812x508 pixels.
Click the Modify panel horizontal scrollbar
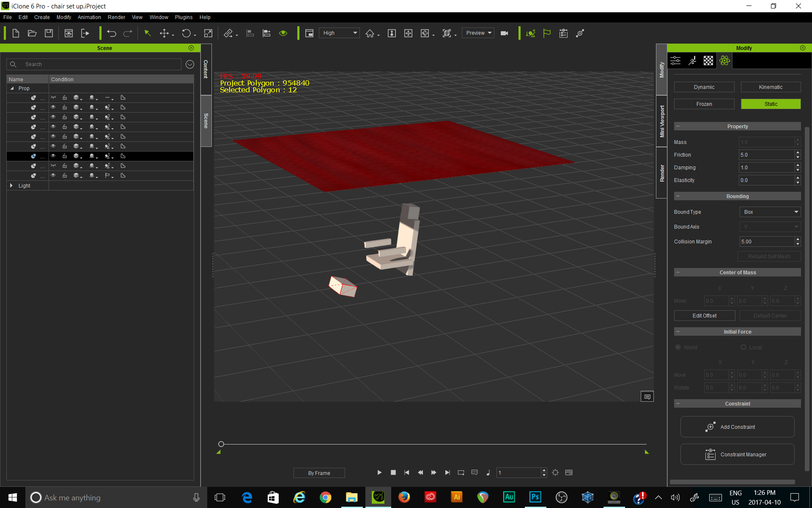pyautogui.click(x=732, y=482)
